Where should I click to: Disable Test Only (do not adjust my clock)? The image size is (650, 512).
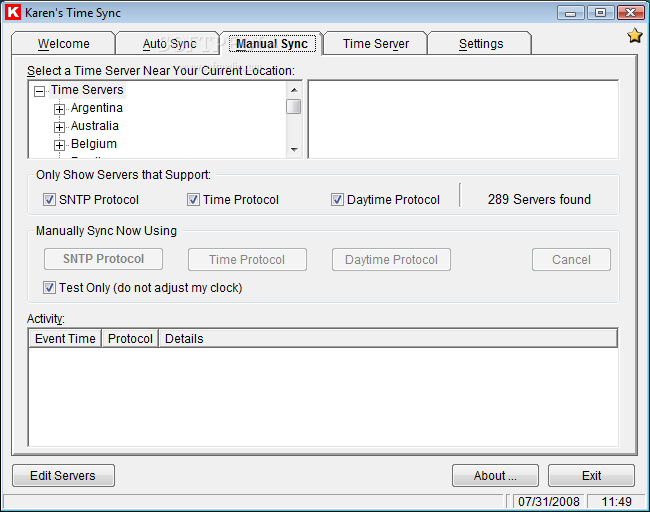click(49, 287)
